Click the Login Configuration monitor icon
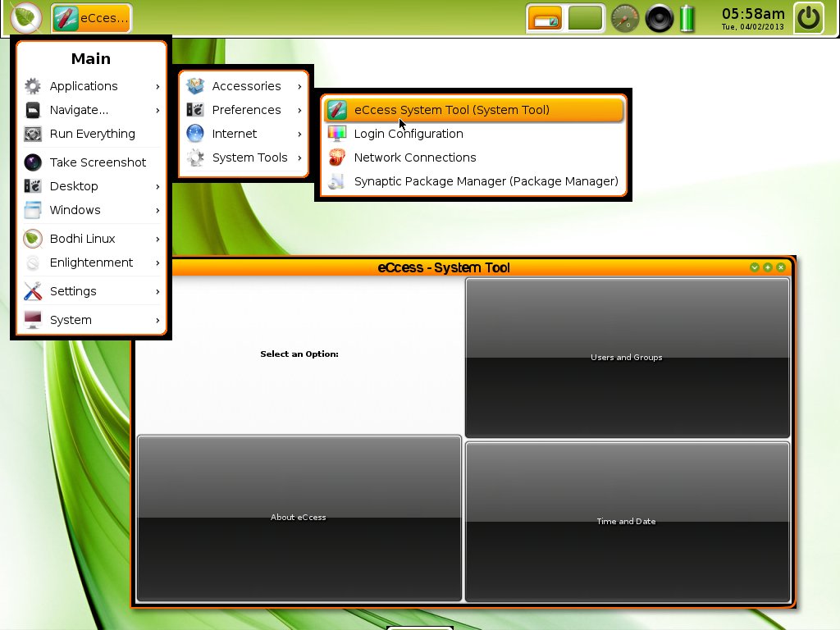The width and height of the screenshot is (840, 630). tap(337, 134)
